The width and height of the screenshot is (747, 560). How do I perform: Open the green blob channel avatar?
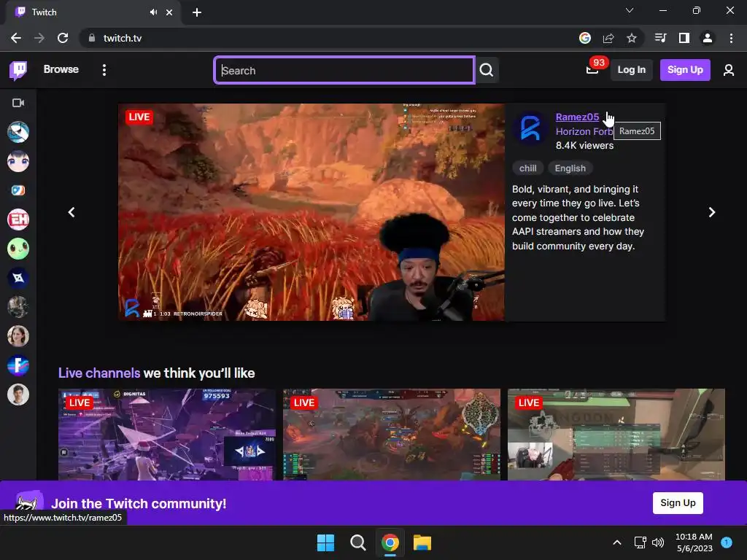click(x=18, y=249)
